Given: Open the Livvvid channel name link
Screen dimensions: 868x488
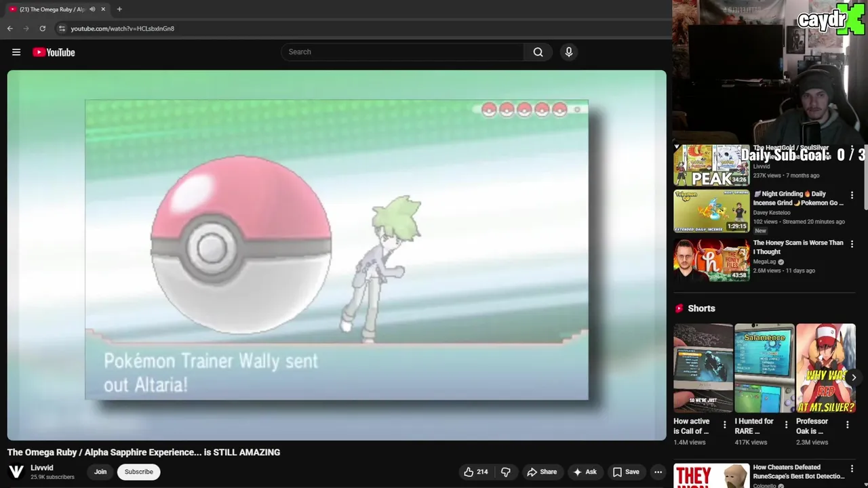Looking at the screenshot, I should click(42, 468).
